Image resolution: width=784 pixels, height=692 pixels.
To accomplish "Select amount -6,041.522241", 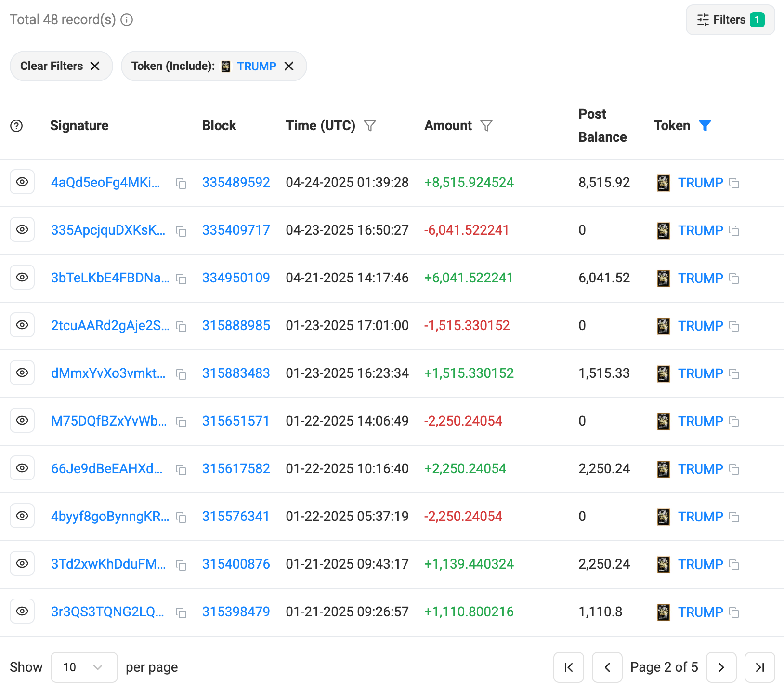I will click(x=466, y=230).
